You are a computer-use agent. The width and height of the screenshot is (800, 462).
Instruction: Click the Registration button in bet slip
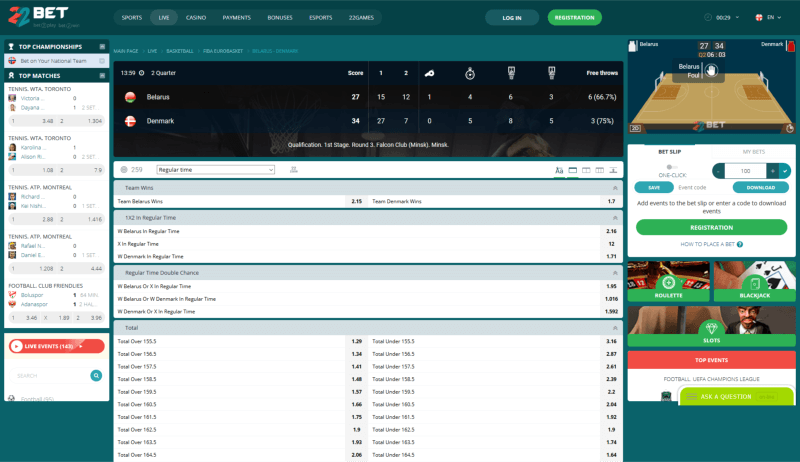coord(711,227)
